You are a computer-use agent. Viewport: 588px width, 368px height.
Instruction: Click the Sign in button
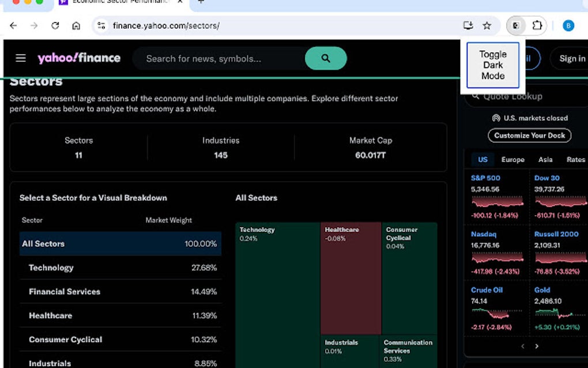click(x=571, y=58)
